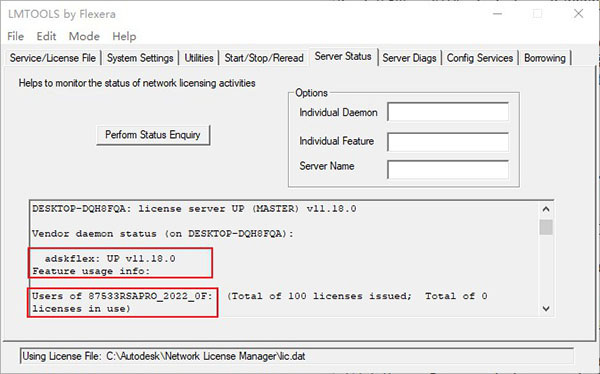
Task: Click 'Total of 100 licenses issued' text
Action: [x=320, y=296]
